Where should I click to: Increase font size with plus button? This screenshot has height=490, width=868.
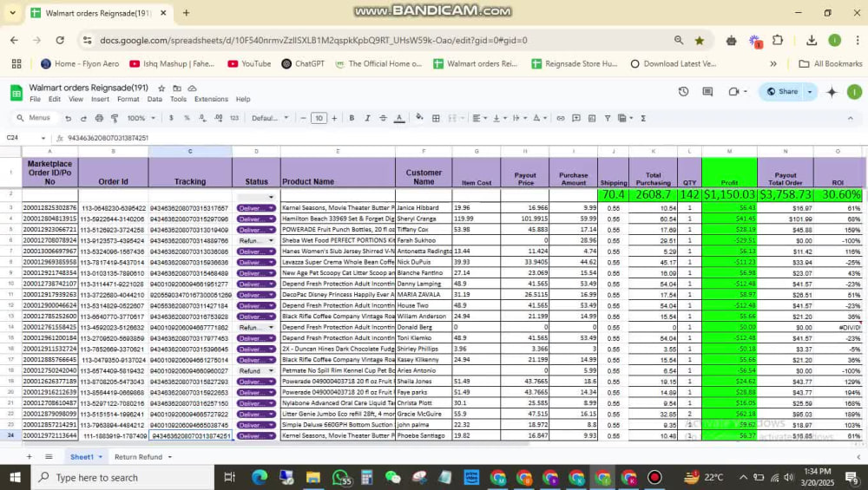pyautogui.click(x=334, y=118)
